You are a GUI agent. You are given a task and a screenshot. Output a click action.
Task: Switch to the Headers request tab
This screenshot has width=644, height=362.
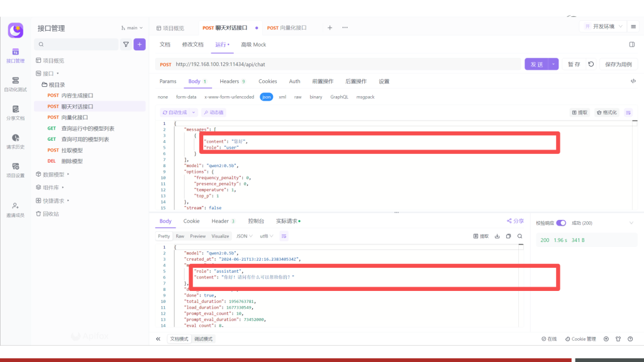tap(232, 81)
